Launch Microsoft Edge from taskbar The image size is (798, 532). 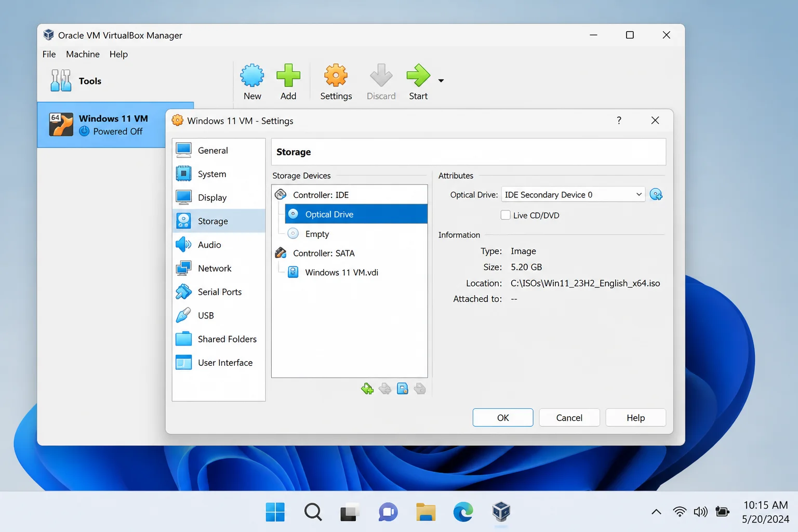click(x=463, y=512)
